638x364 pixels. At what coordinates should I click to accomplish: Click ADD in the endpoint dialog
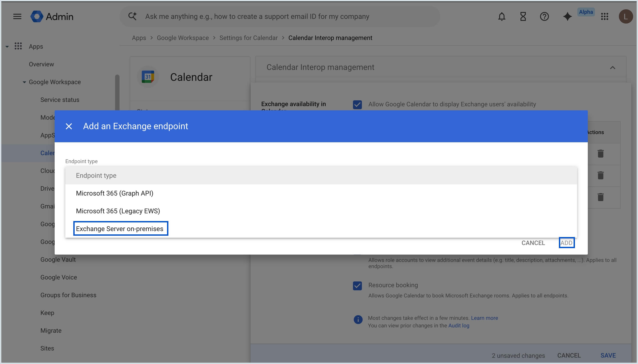coord(566,243)
